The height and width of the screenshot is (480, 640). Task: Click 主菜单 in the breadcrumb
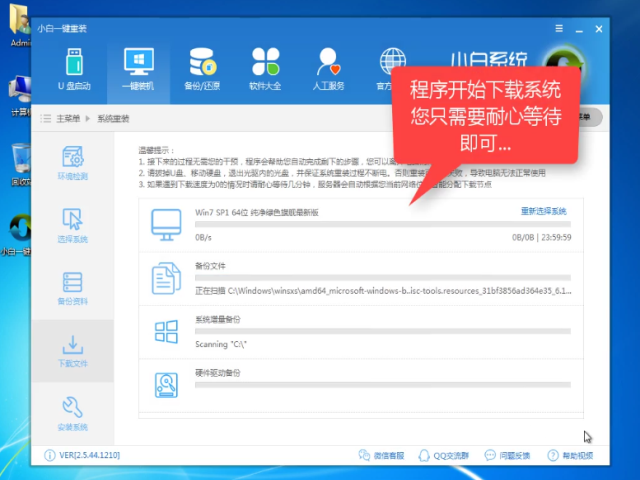pyautogui.click(x=68, y=119)
